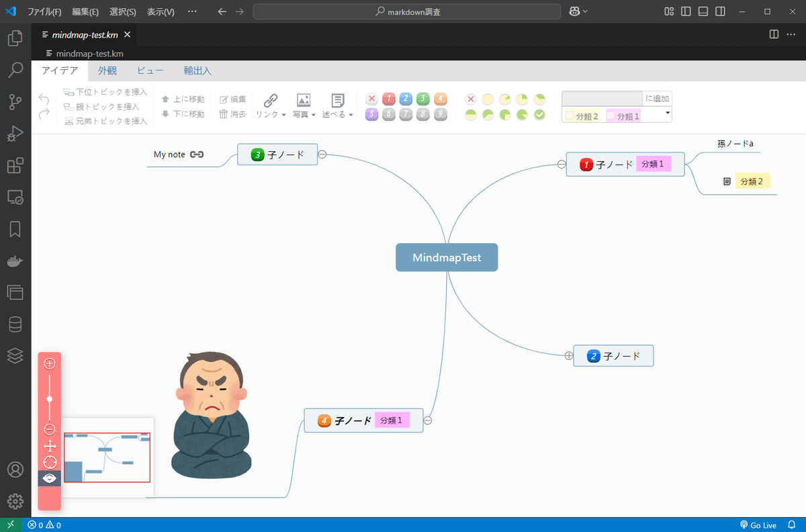The width and height of the screenshot is (806, 532).
Task: Select the red X priority removal icon
Action: point(371,98)
